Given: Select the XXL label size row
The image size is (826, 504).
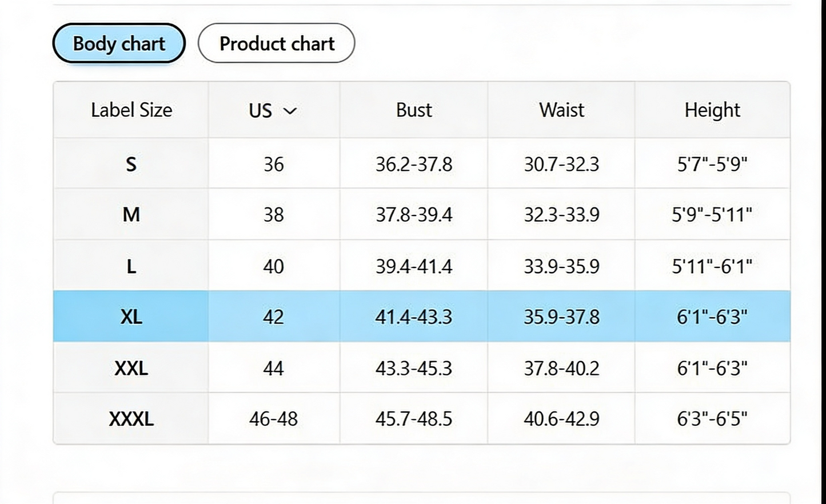Looking at the screenshot, I should tap(422, 367).
